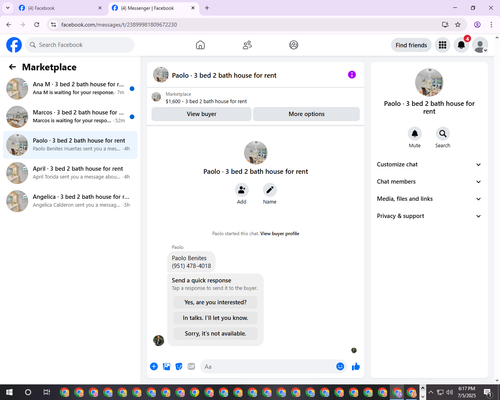Open the account profile avatar menu
This screenshot has width=500, height=400.
pyautogui.click(x=480, y=45)
